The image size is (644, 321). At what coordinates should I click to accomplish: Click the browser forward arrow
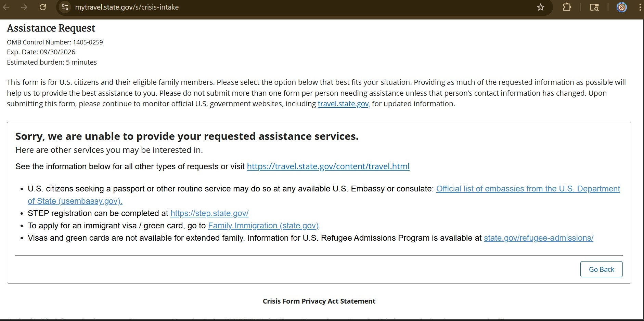(x=24, y=7)
